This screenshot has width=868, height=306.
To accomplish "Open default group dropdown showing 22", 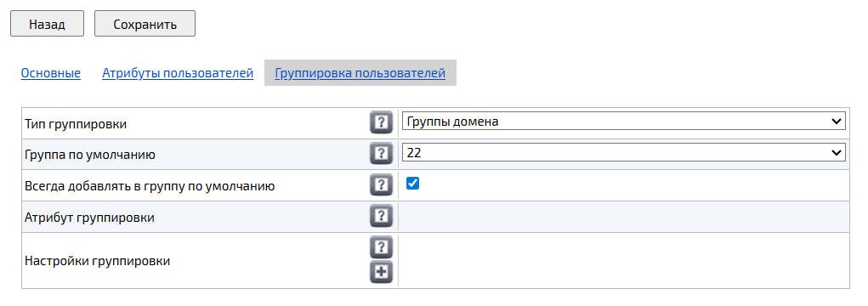I will 623,153.
